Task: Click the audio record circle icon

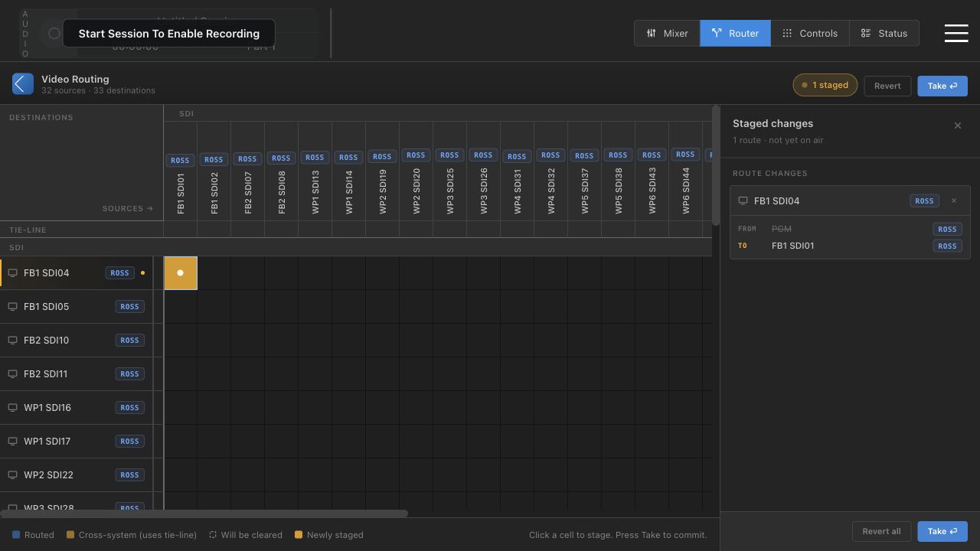Action: click(54, 34)
